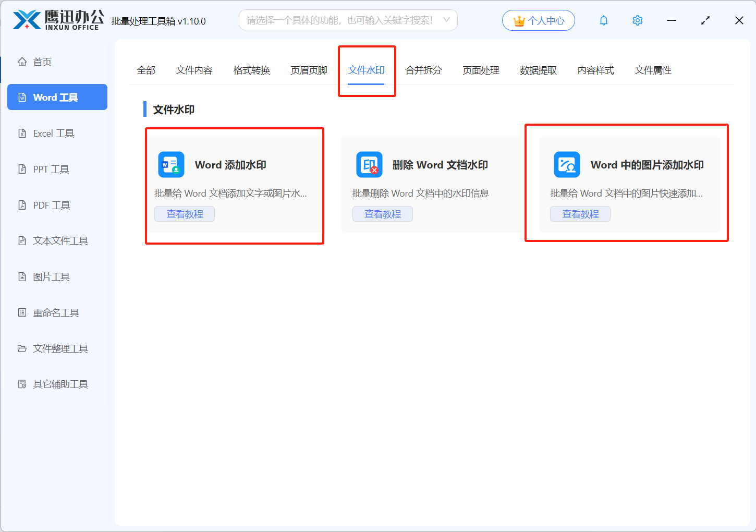Select Excel 工具 in the sidebar

coord(57,134)
